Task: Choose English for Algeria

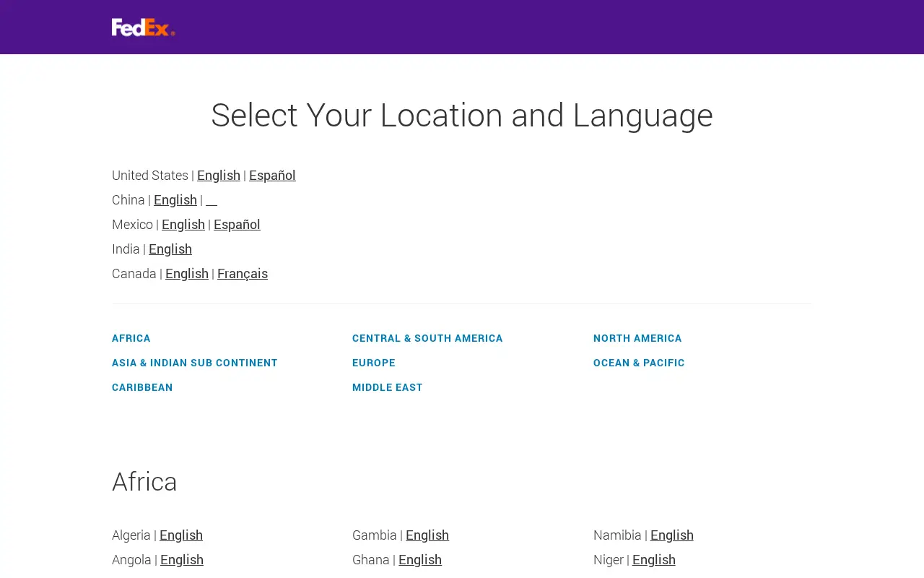Action: pos(181,535)
